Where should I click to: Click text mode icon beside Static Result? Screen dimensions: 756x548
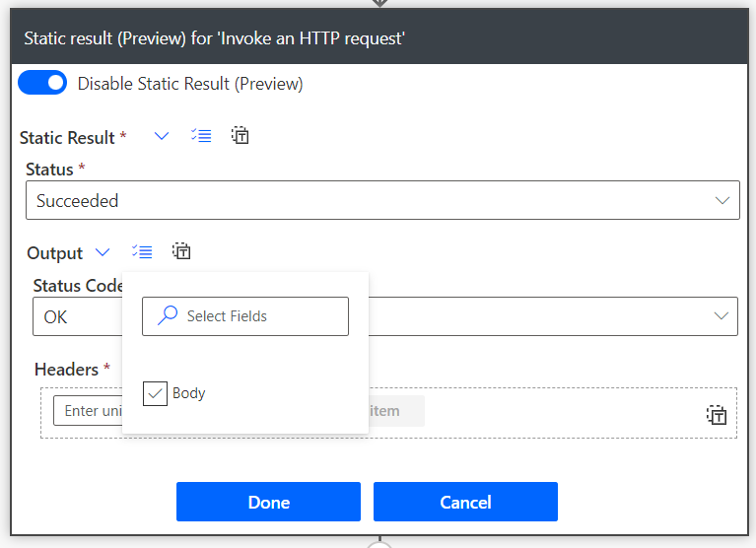tap(240, 136)
